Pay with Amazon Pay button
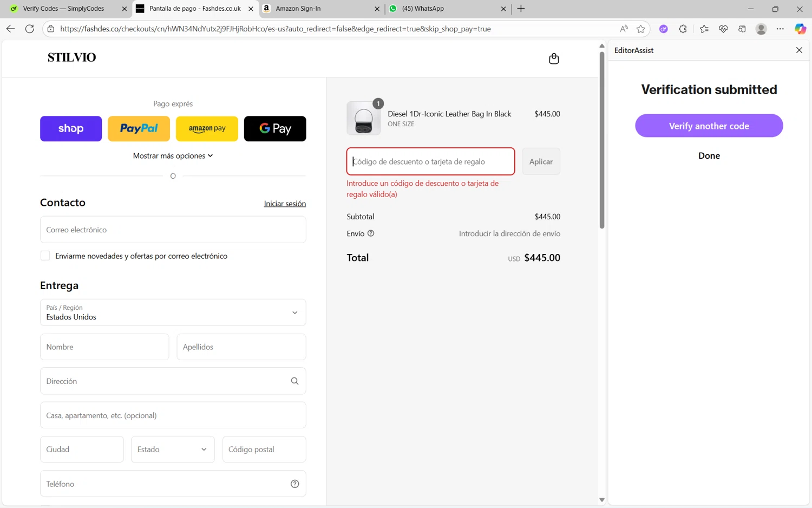Image resolution: width=812 pixels, height=508 pixels. coord(207,128)
